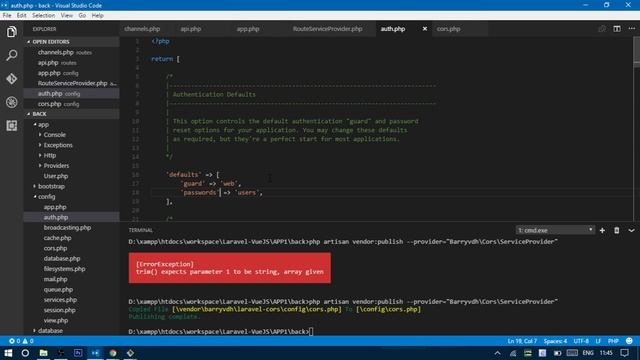Show problems from errors and warnings indicator
The image size is (640, 360).
[x=21, y=341]
